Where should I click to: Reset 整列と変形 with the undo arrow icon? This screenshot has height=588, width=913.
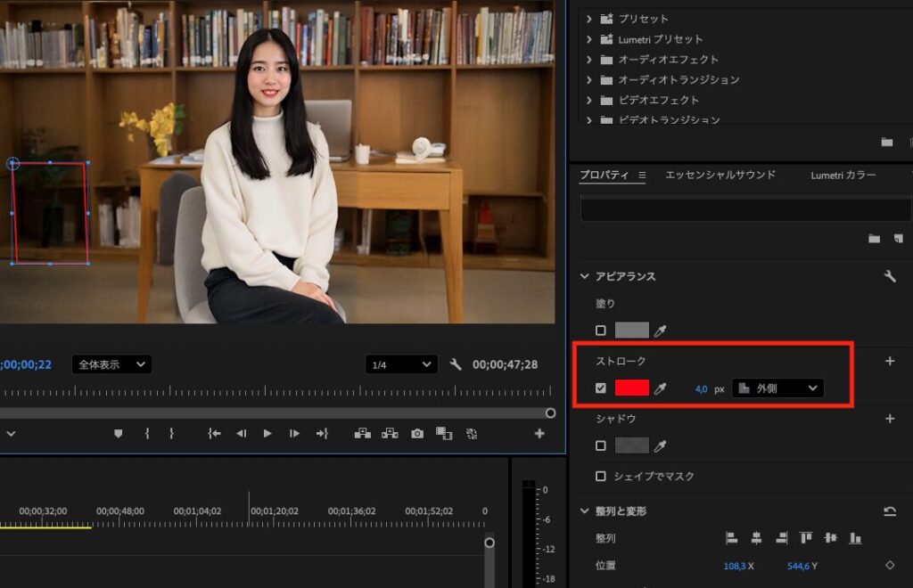coord(889,511)
